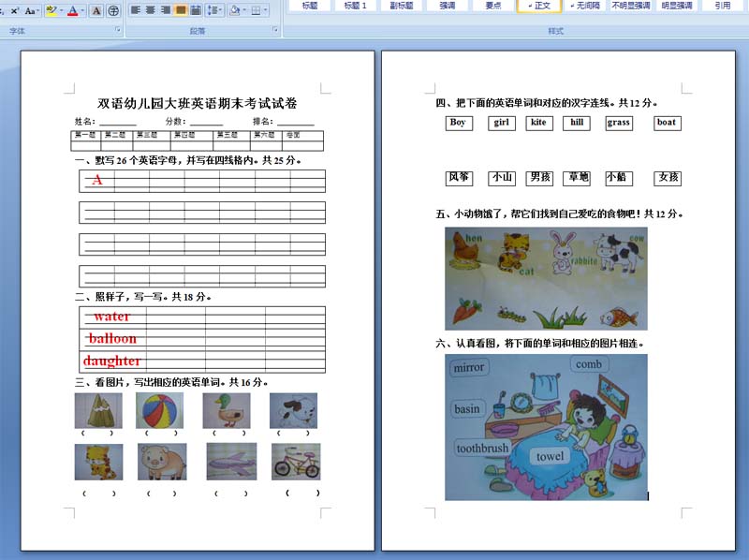Apply the 要点 style
Screen dimensions: 749x560
(493, 6)
